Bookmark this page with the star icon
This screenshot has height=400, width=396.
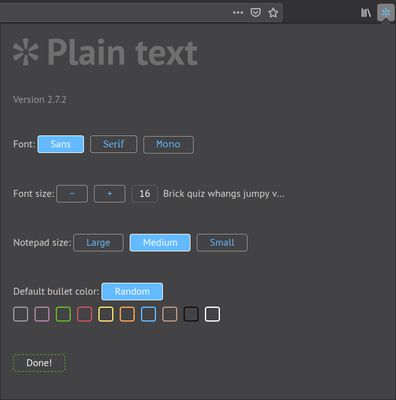(273, 13)
